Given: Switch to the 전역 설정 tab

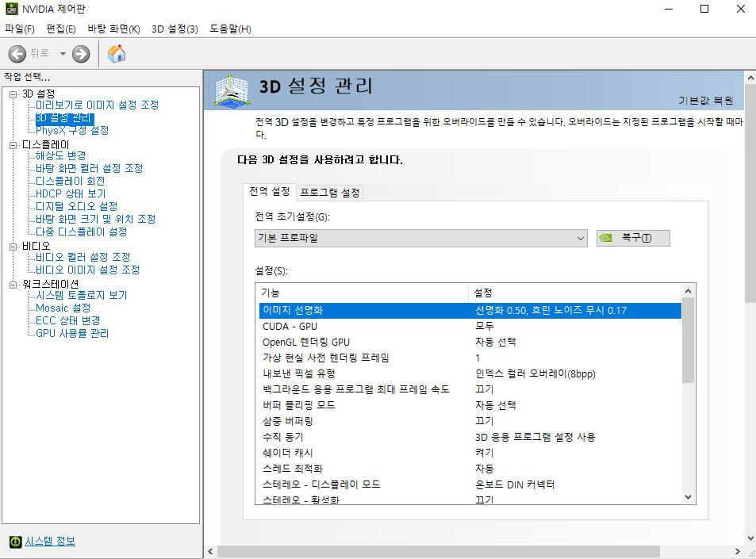Looking at the screenshot, I should 270,191.
